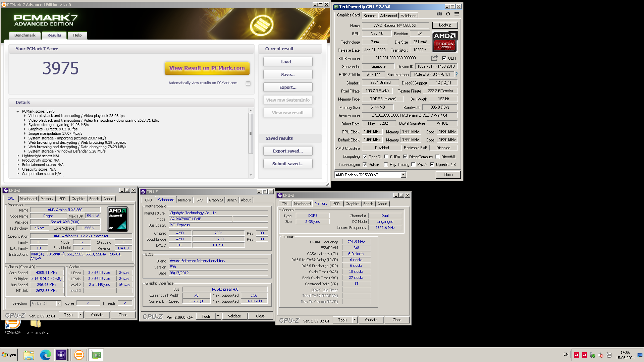Click View Result on PCMark.com button
Image resolution: width=644 pixels, height=362 pixels.
coord(207,68)
